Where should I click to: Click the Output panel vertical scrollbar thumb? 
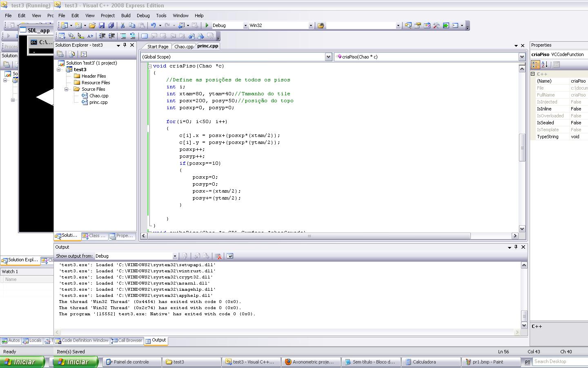click(524, 316)
